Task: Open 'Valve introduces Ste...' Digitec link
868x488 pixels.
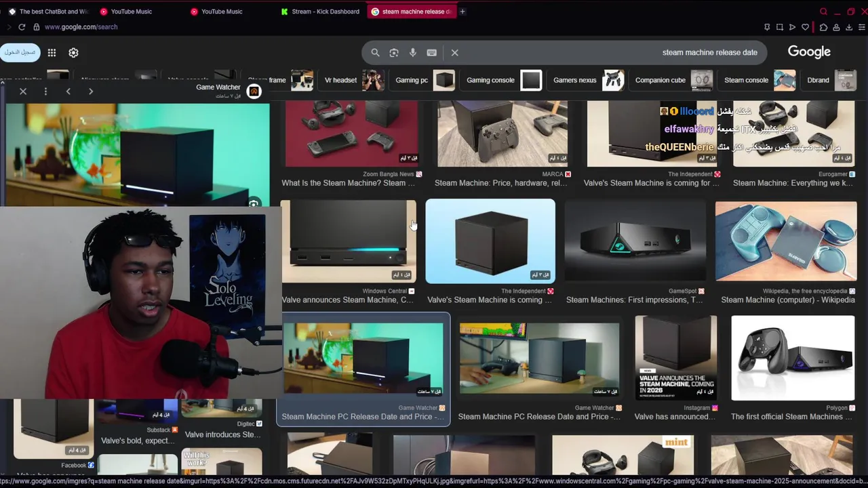Action: (222, 434)
